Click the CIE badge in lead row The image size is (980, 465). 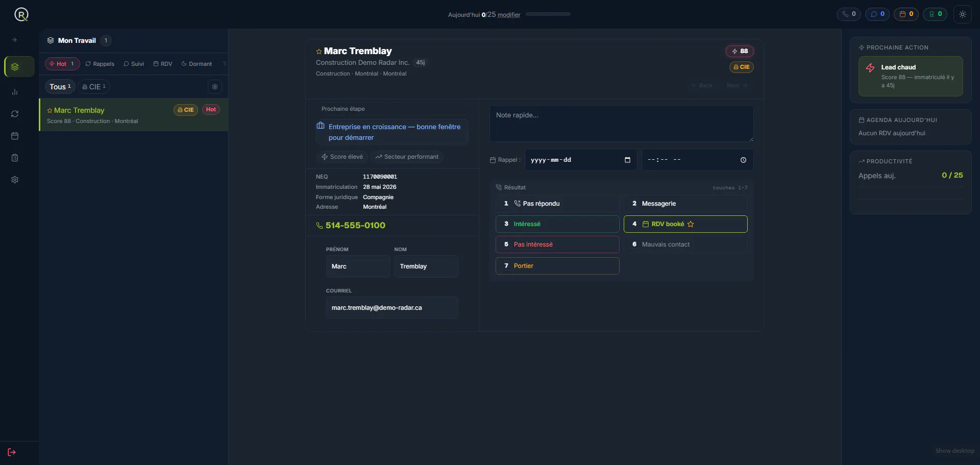point(186,110)
